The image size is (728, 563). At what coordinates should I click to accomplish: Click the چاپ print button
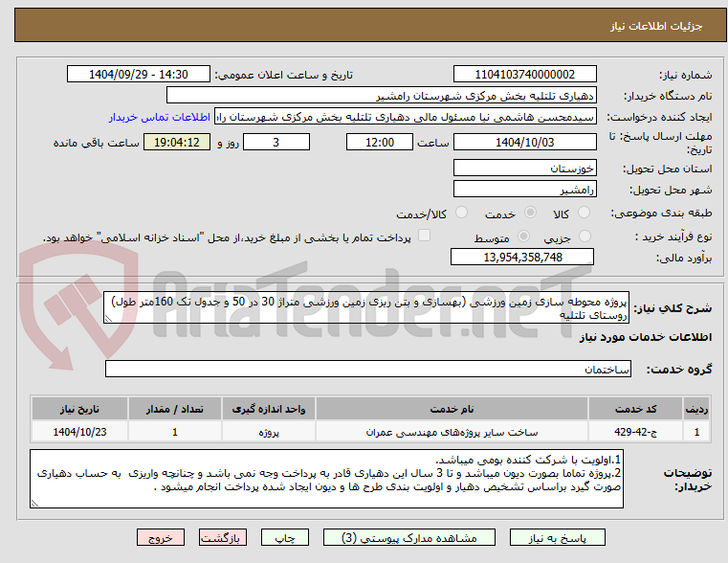pyautogui.click(x=285, y=537)
